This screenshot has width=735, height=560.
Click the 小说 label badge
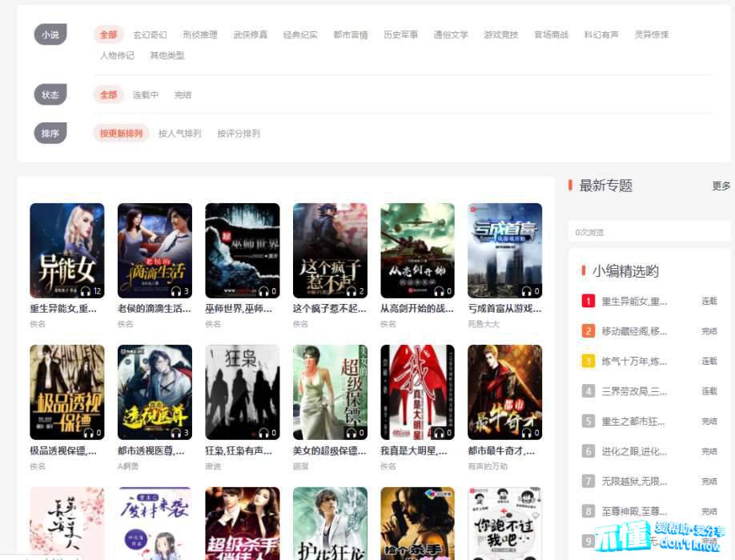[50, 34]
